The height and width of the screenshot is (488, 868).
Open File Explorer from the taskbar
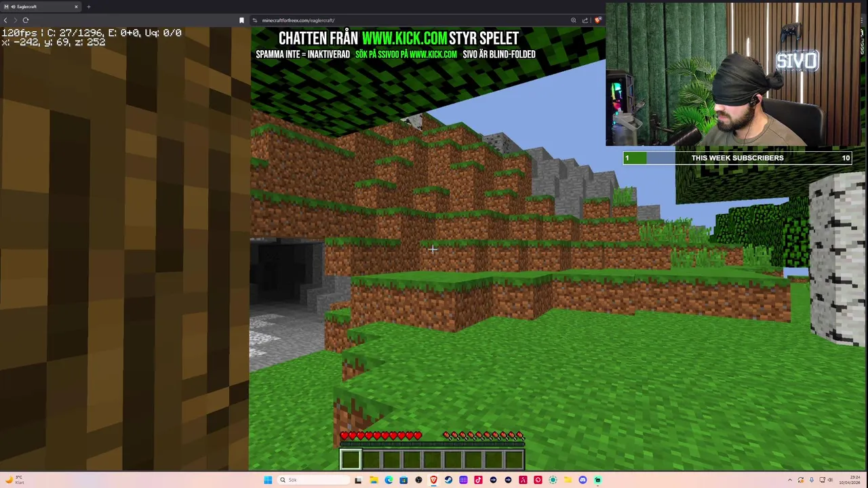coord(374,480)
